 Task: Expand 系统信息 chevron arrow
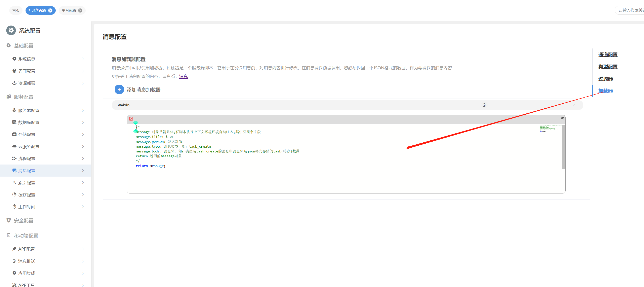point(83,59)
